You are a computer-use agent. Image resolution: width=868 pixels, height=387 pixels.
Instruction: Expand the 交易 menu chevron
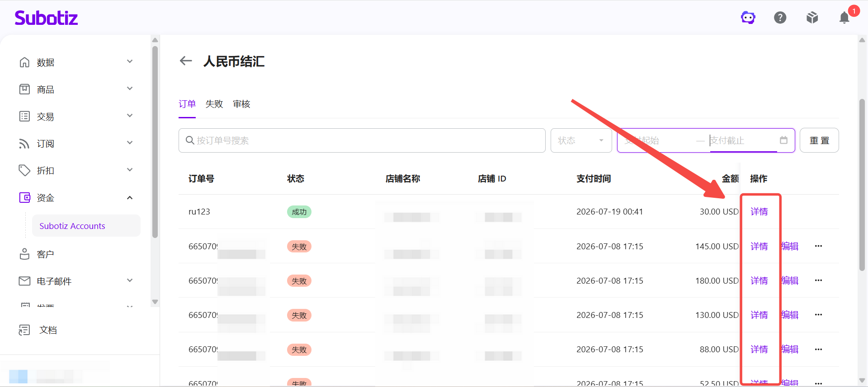130,116
